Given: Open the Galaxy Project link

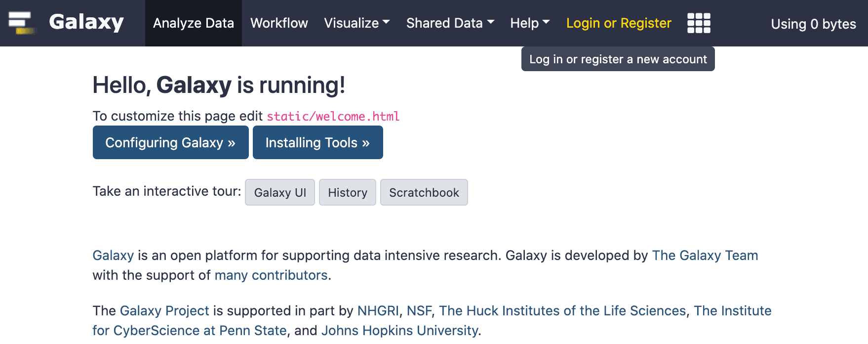Looking at the screenshot, I should (x=164, y=311).
